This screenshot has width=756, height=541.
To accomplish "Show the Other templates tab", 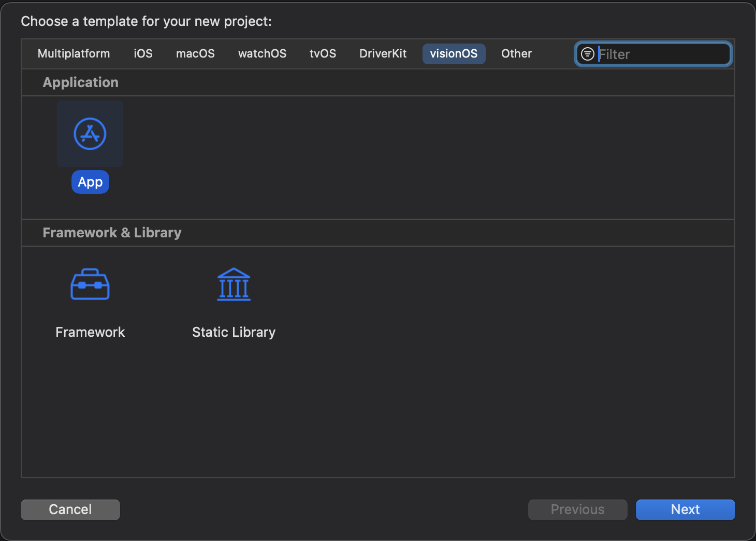I will point(516,54).
